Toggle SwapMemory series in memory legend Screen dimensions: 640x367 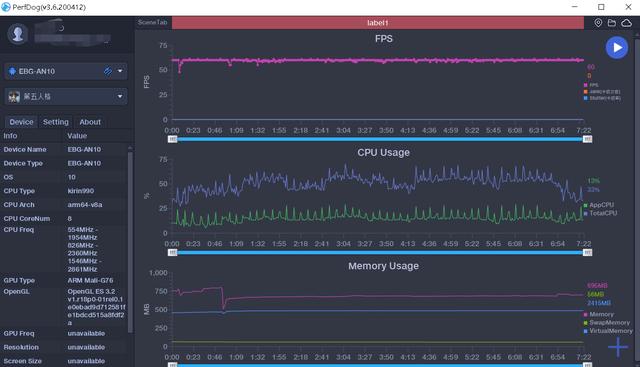607,323
